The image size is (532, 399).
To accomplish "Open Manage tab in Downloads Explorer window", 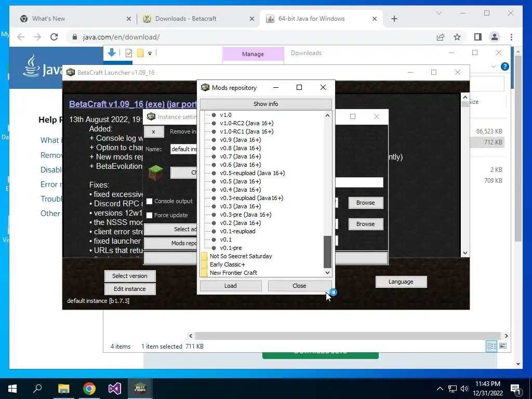I will pyautogui.click(x=253, y=54).
